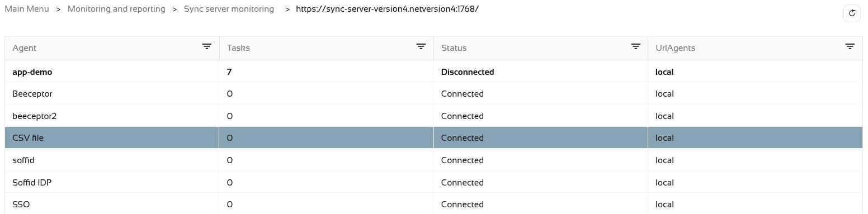Click Connected status in beeceptor2 row
The width and height of the screenshot is (868, 214).
click(463, 116)
